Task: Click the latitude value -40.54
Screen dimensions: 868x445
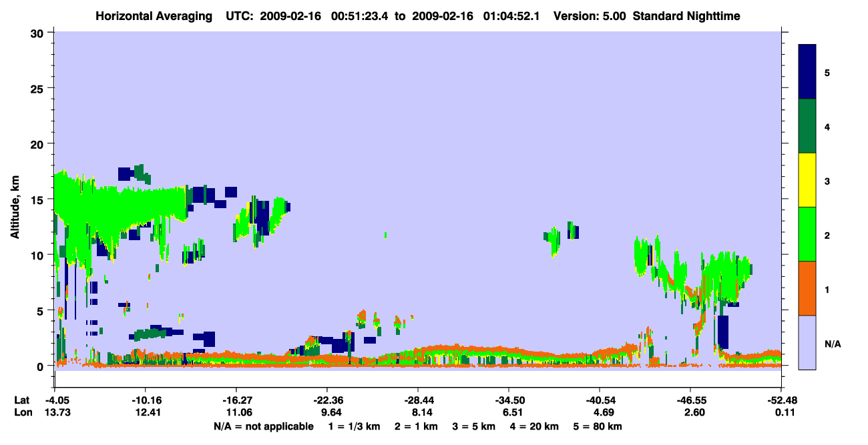Action: [600, 400]
